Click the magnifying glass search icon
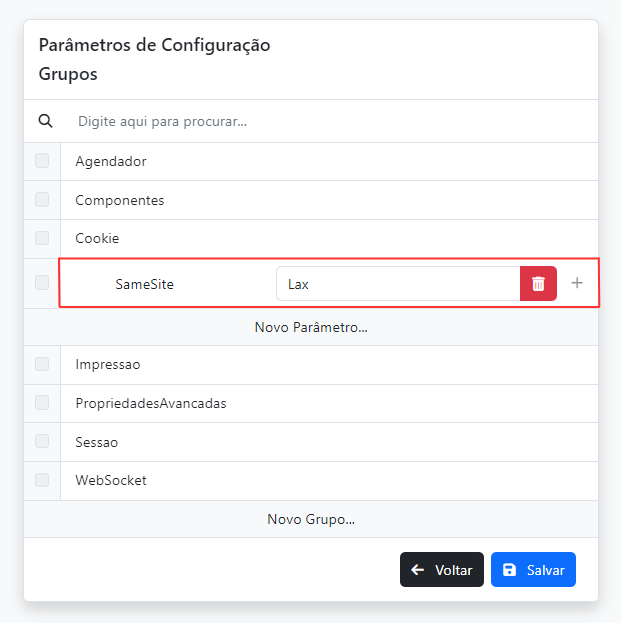 tap(45, 121)
